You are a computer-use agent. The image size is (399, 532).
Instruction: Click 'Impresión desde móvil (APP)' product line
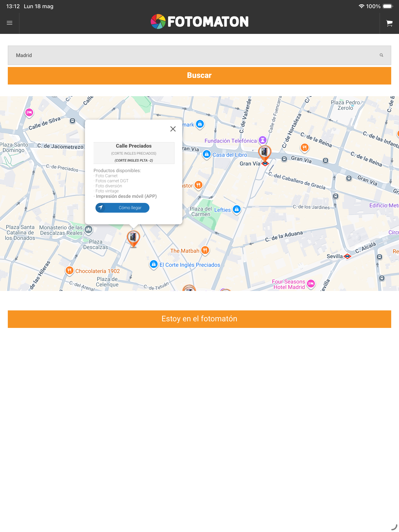[x=125, y=196]
